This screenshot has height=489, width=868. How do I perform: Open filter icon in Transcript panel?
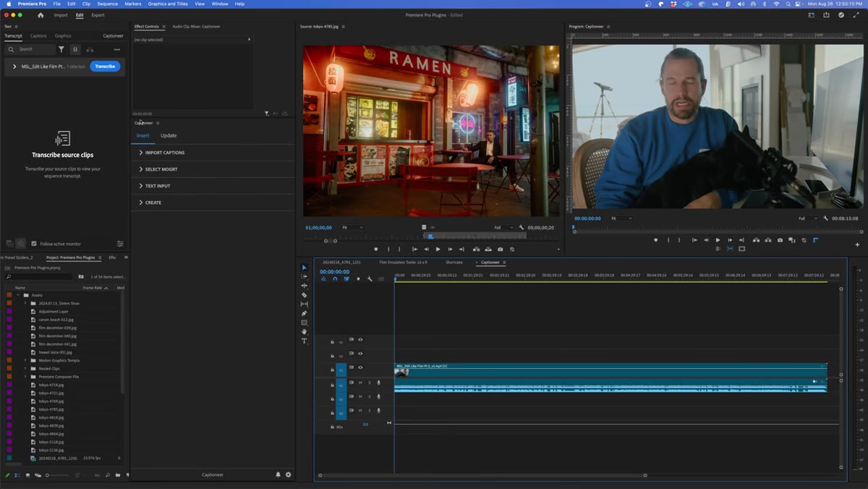pos(61,49)
